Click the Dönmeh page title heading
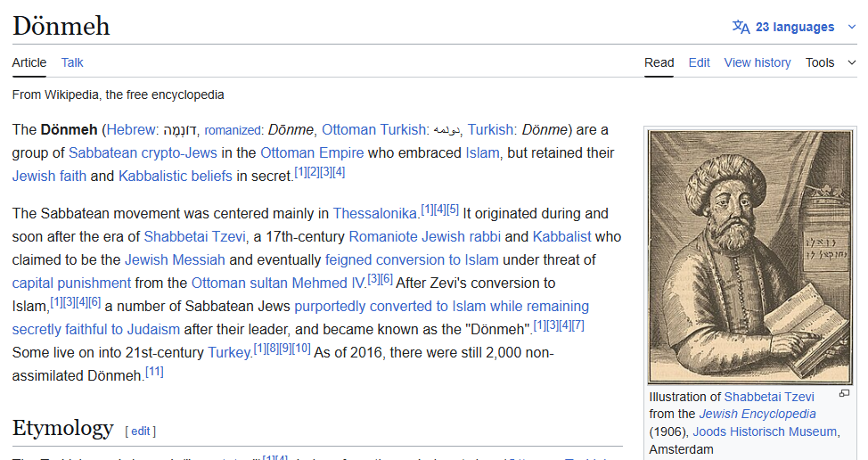 61,26
